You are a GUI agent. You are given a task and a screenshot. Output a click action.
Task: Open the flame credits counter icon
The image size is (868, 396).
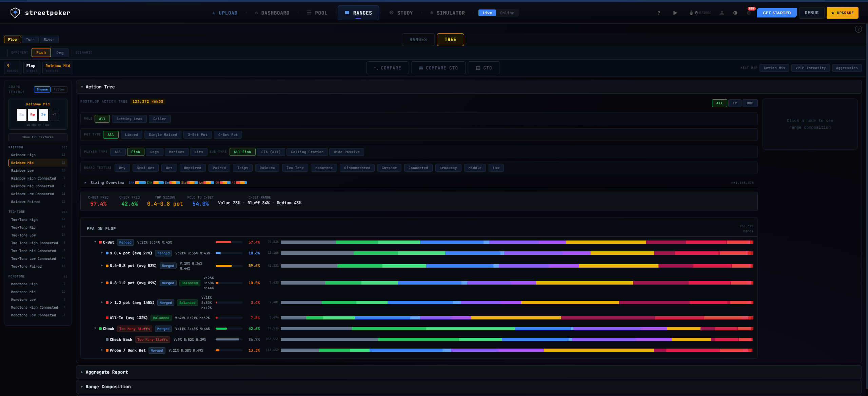[692, 13]
